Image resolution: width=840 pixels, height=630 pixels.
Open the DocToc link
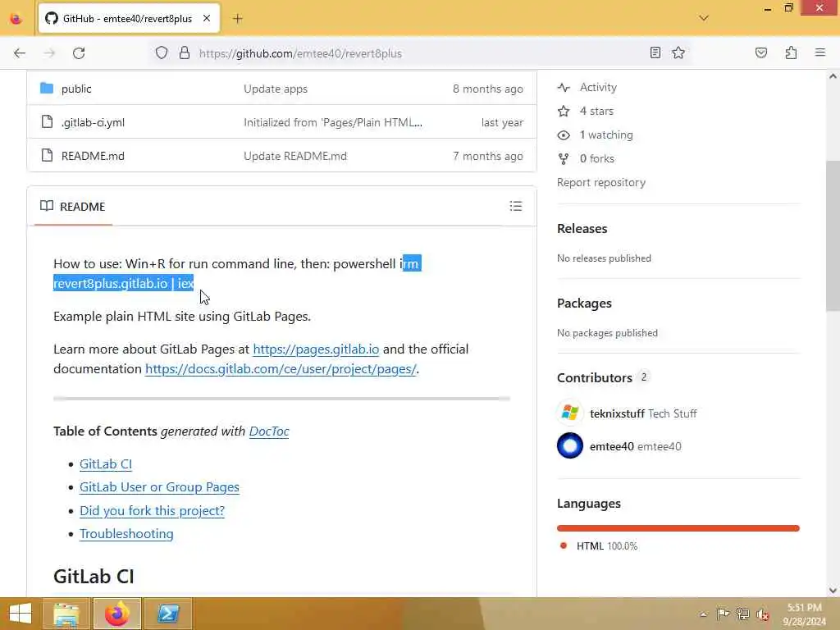(269, 431)
